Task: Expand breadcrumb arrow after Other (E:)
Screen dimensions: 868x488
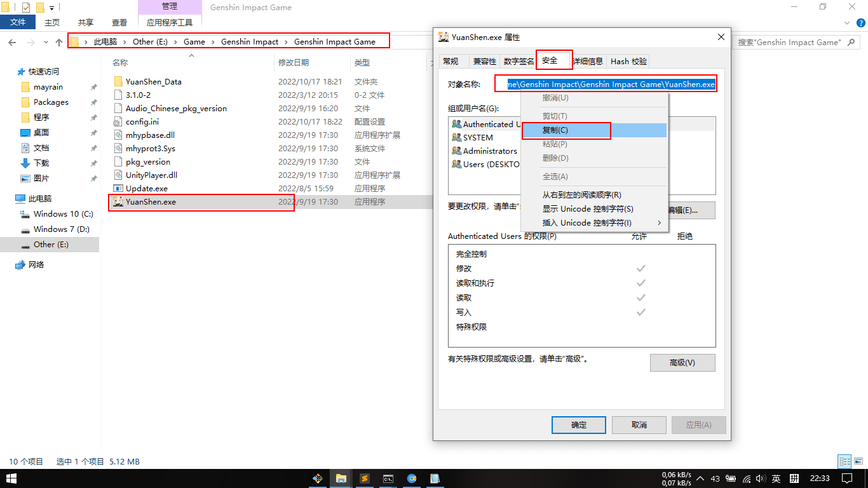Action: pyautogui.click(x=175, y=42)
